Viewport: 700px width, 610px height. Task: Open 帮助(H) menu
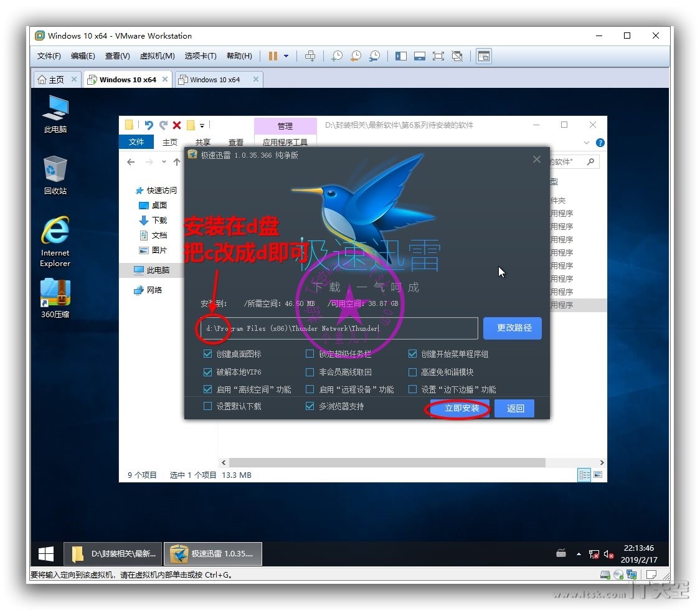239,56
